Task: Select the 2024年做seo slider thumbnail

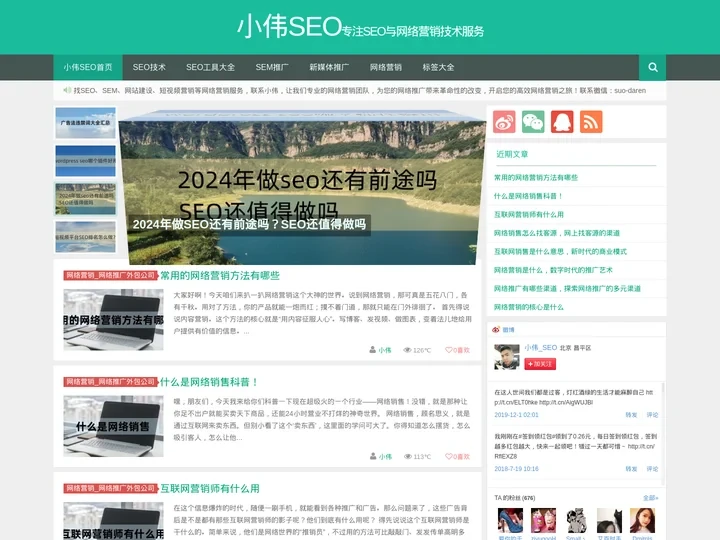Action: (85, 199)
